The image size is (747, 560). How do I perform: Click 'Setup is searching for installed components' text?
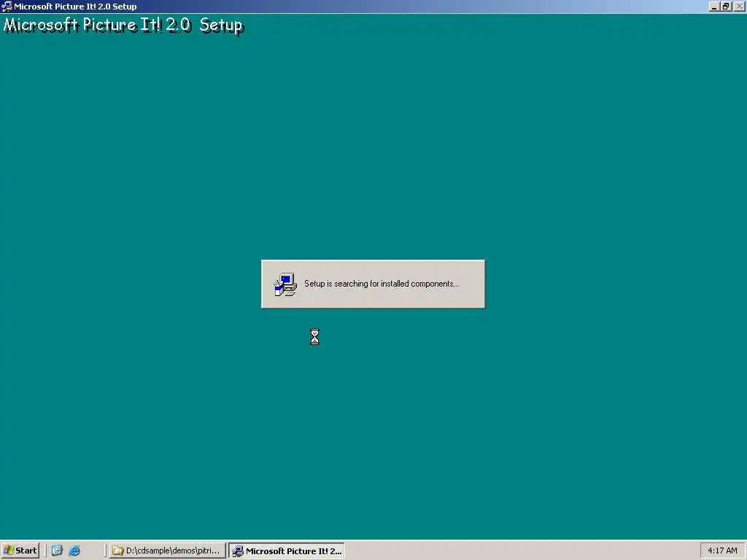382,284
